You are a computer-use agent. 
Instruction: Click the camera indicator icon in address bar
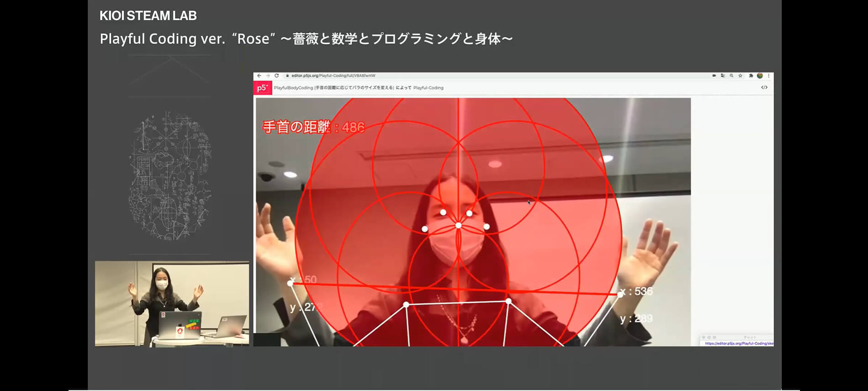(714, 76)
